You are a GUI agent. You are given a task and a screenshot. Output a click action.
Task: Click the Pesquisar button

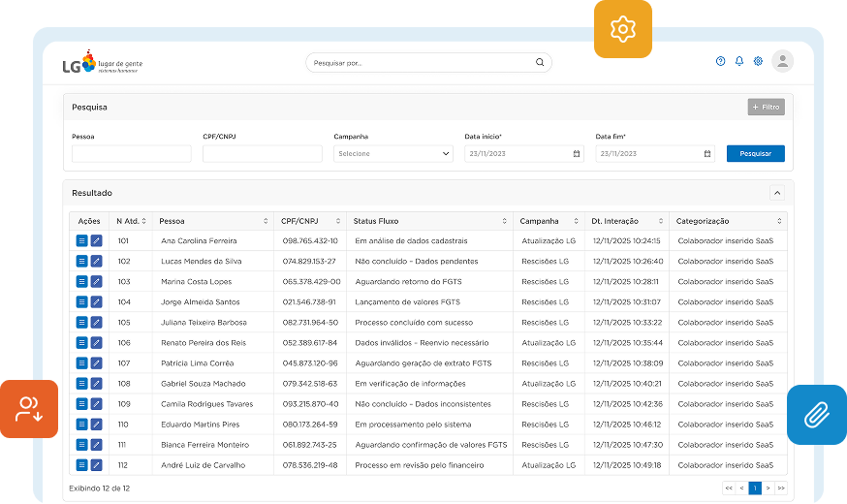[755, 153]
